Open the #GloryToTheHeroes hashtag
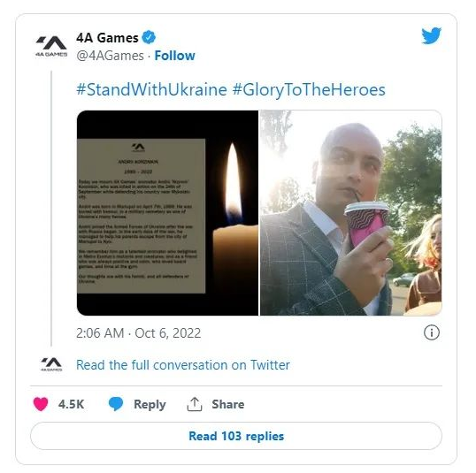 309,89
